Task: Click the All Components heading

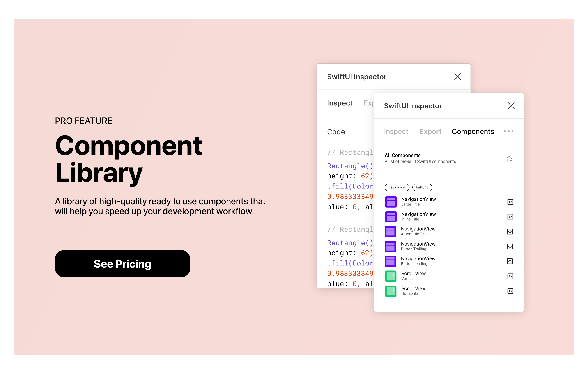Action: pos(402,155)
